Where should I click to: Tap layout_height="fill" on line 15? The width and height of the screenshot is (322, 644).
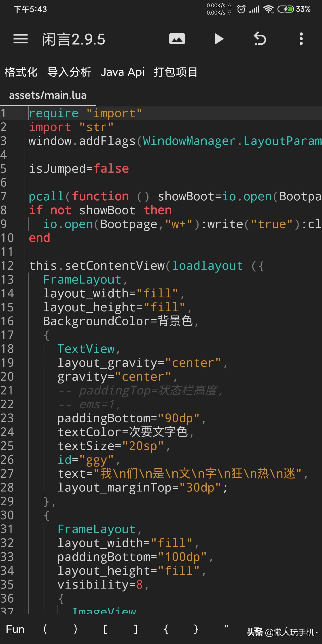117,307
